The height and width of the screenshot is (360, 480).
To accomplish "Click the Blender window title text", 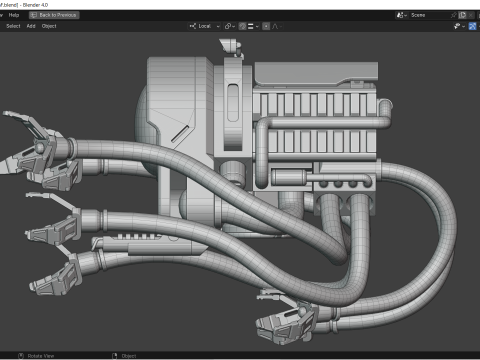I will tap(24, 5).
